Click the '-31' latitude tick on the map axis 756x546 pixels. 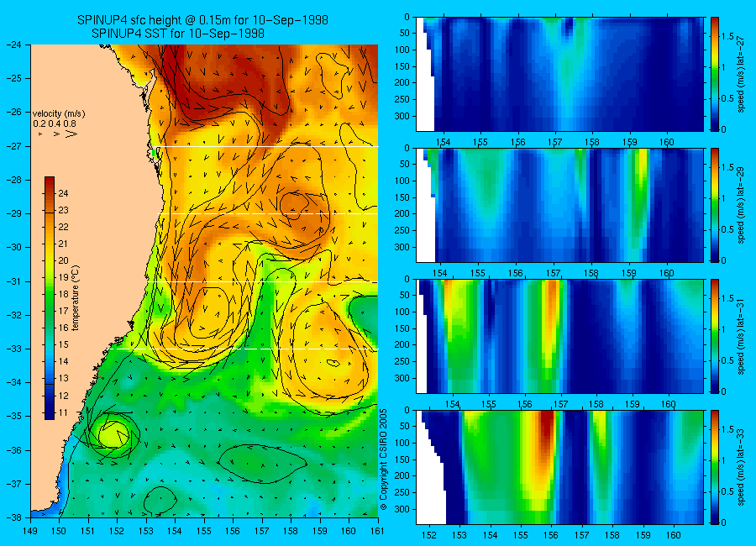(x=14, y=281)
